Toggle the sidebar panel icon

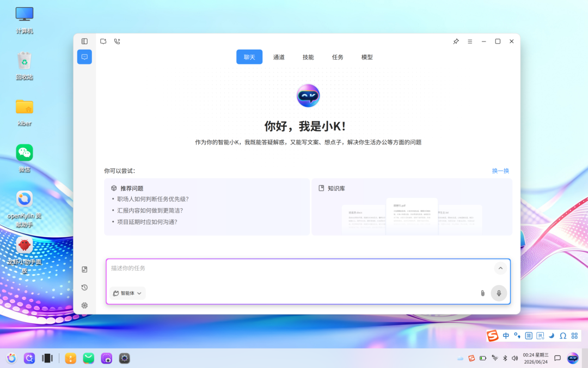pyautogui.click(x=85, y=41)
